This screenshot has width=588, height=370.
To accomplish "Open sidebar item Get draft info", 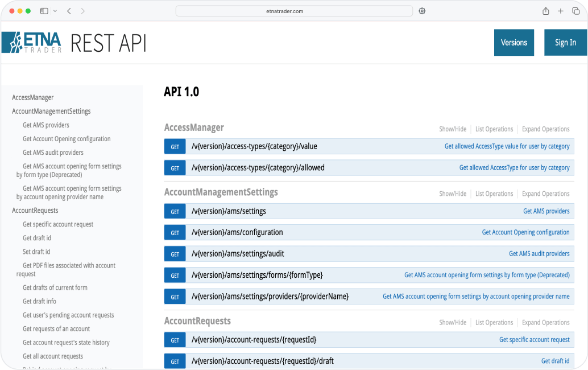I will [39, 301].
